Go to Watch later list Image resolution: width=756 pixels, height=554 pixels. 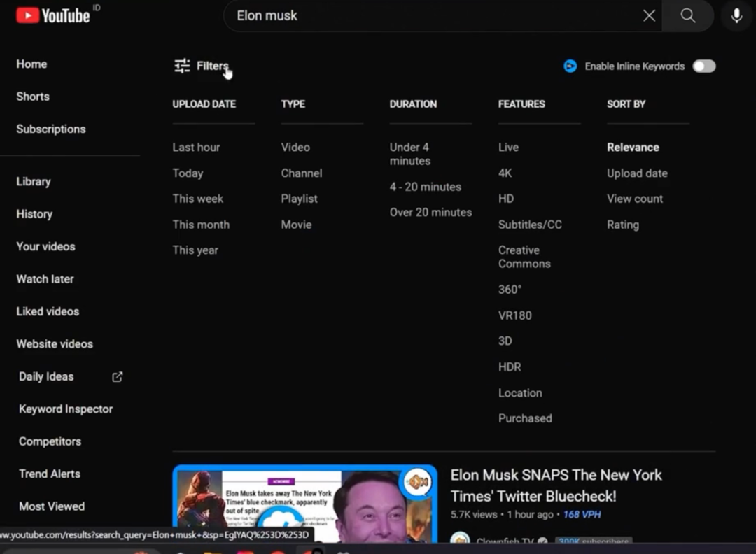coord(45,279)
